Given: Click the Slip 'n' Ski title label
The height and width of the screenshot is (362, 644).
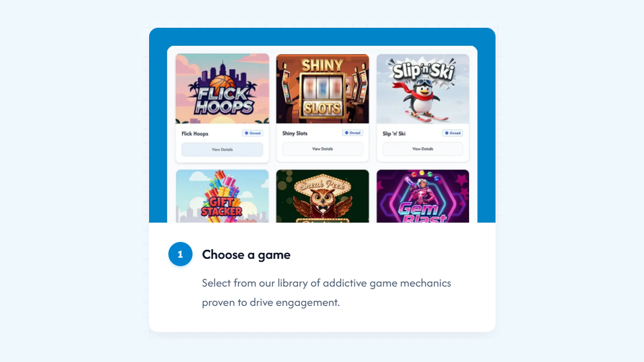Looking at the screenshot, I should point(394,133).
